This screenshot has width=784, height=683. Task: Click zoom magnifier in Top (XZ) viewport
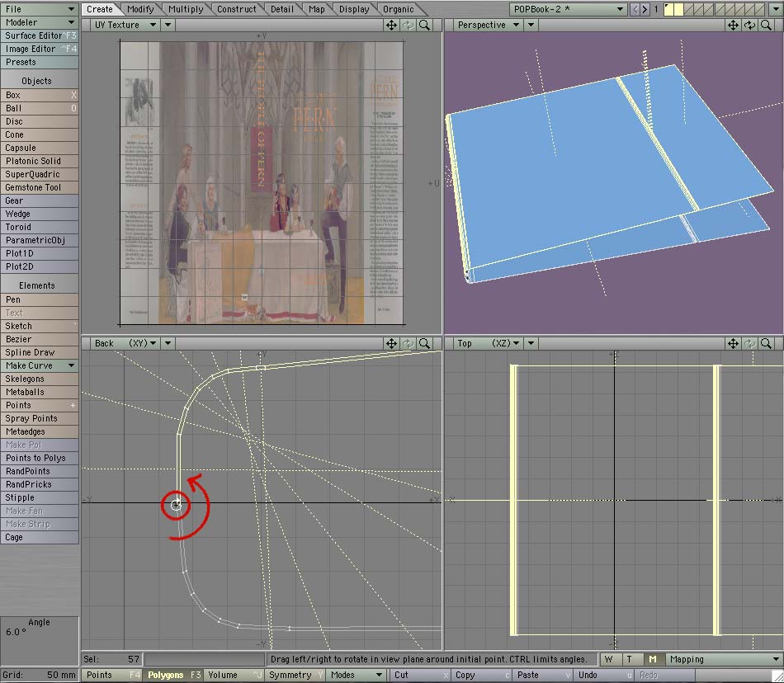[x=766, y=343]
